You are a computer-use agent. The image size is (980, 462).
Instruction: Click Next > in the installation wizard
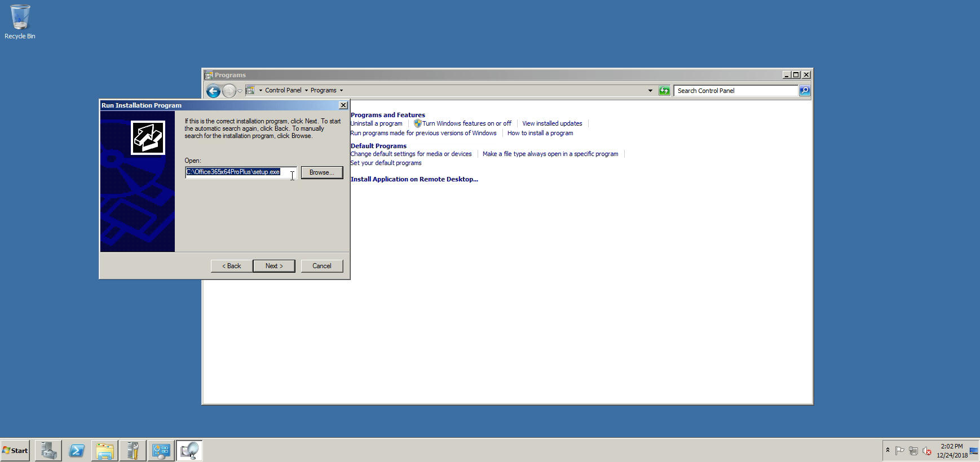273,266
